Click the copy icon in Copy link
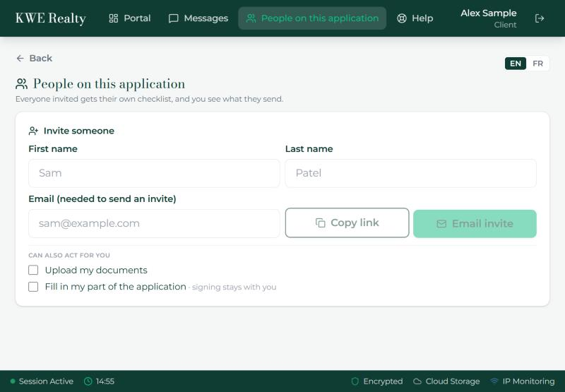 coord(321,223)
